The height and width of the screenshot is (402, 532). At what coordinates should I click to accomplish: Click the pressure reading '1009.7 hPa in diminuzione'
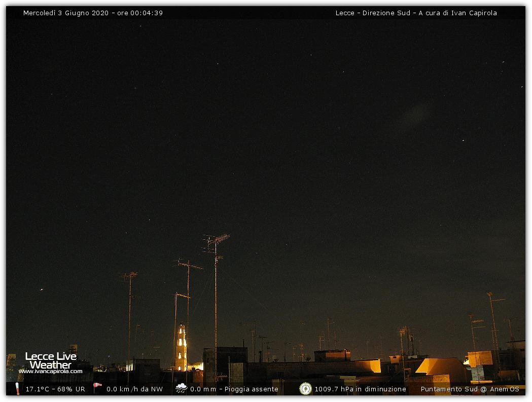point(360,389)
